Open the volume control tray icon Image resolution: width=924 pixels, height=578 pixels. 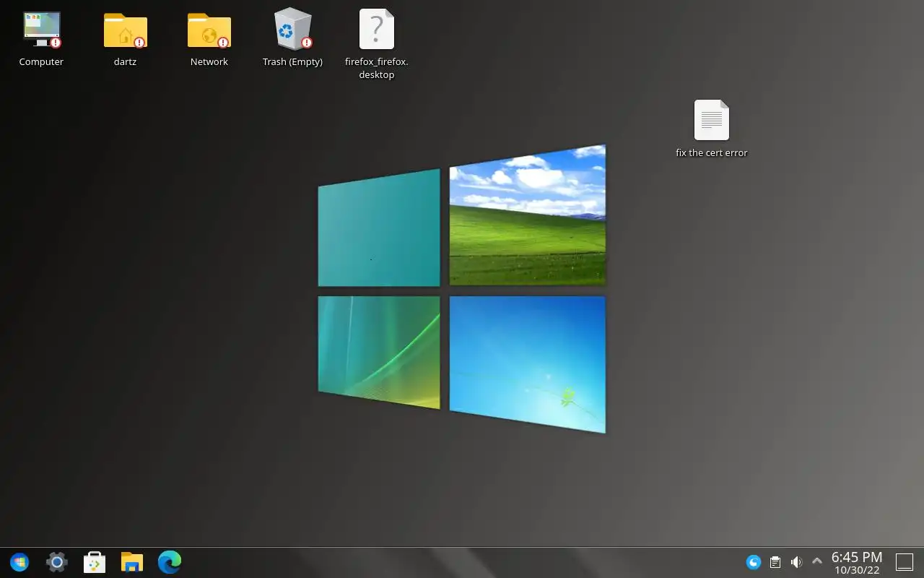pyautogui.click(x=796, y=562)
